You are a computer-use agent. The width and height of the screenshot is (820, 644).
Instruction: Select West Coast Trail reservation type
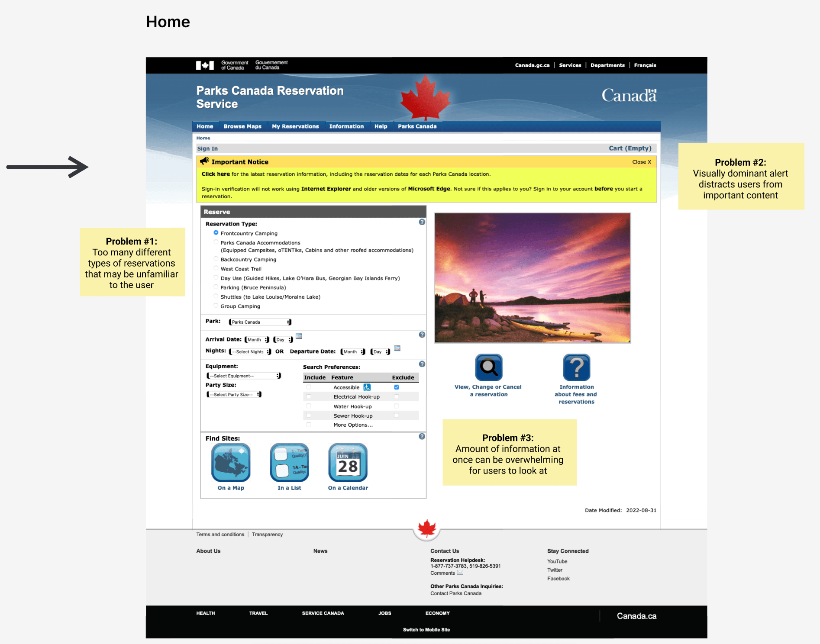pyautogui.click(x=216, y=268)
